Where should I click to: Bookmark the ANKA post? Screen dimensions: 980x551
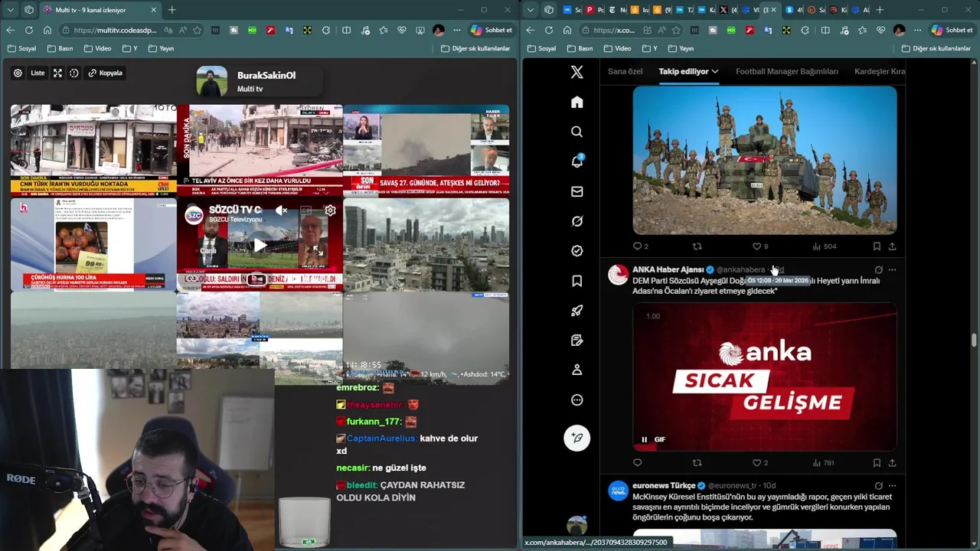877,463
